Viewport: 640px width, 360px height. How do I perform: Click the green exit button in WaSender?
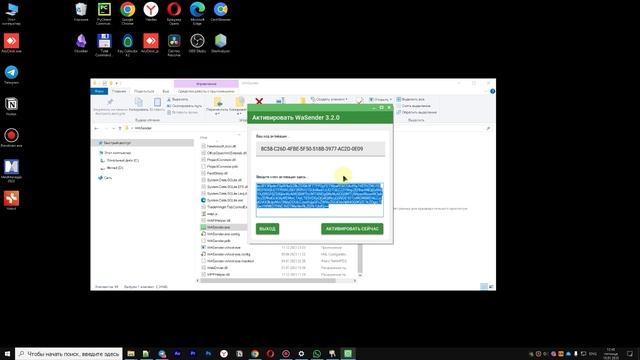tap(267, 229)
